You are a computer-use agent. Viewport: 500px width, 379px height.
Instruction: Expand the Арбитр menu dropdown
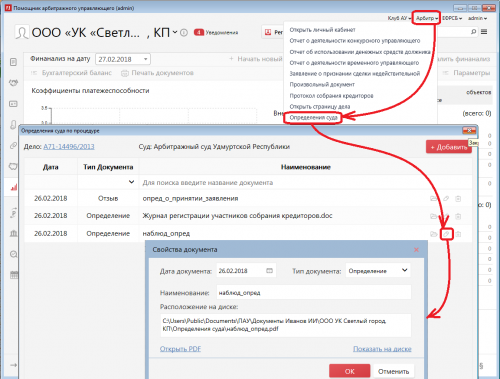tap(427, 18)
